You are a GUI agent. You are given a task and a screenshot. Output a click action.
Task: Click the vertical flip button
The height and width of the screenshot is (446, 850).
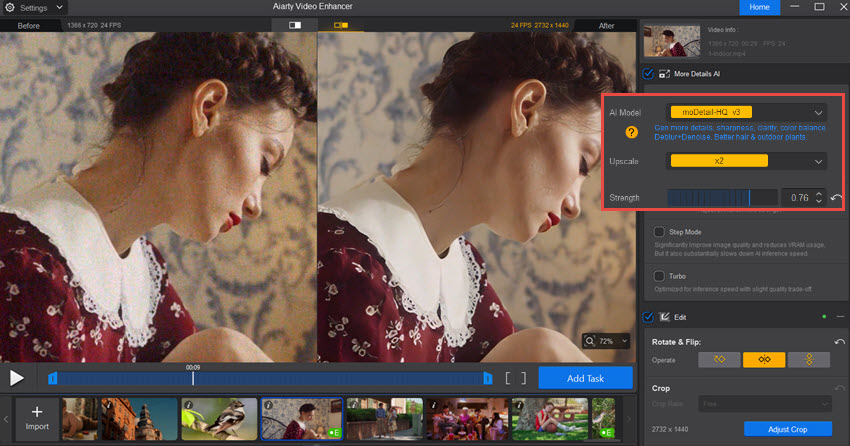click(809, 359)
